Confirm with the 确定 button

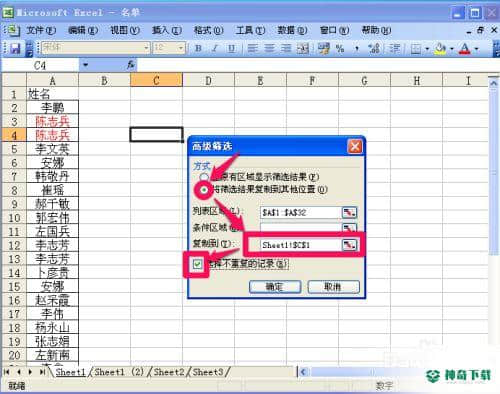pyautogui.click(x=275, y=287)
